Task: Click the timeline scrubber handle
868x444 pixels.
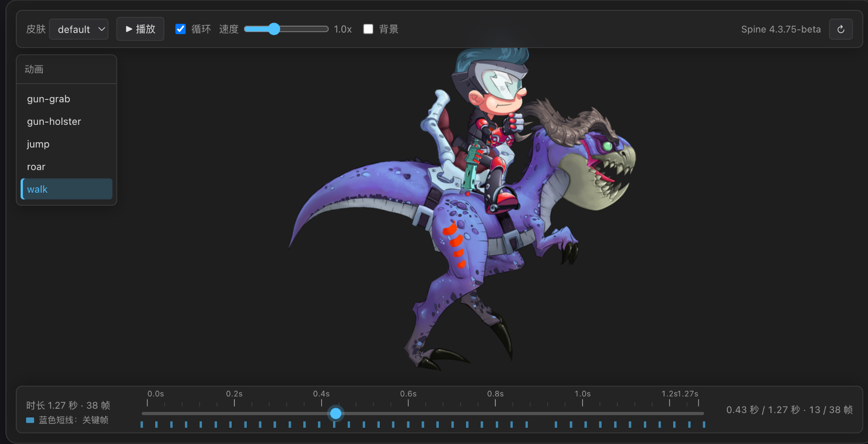Action: [336, 414]
